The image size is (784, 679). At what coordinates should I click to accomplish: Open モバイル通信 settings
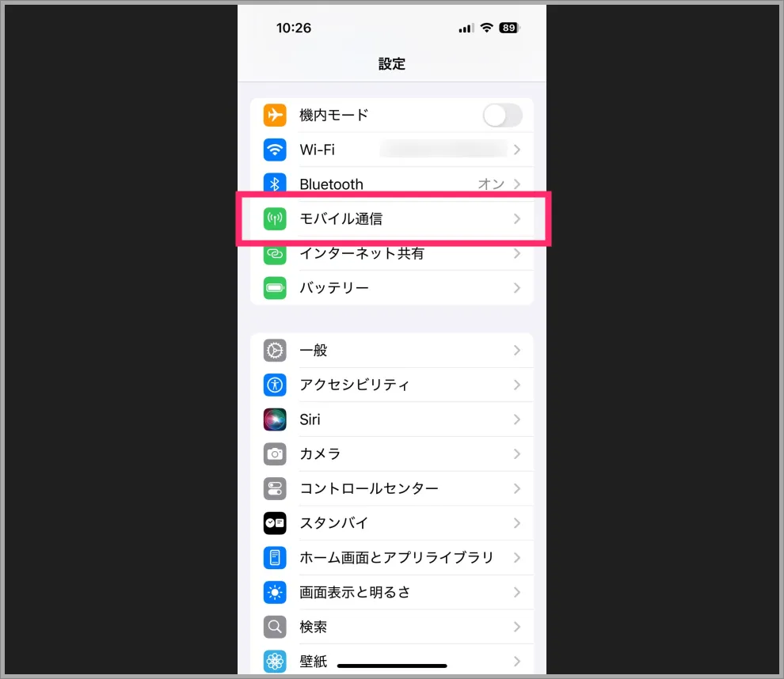pyautogui.click(x=392, y=219)
